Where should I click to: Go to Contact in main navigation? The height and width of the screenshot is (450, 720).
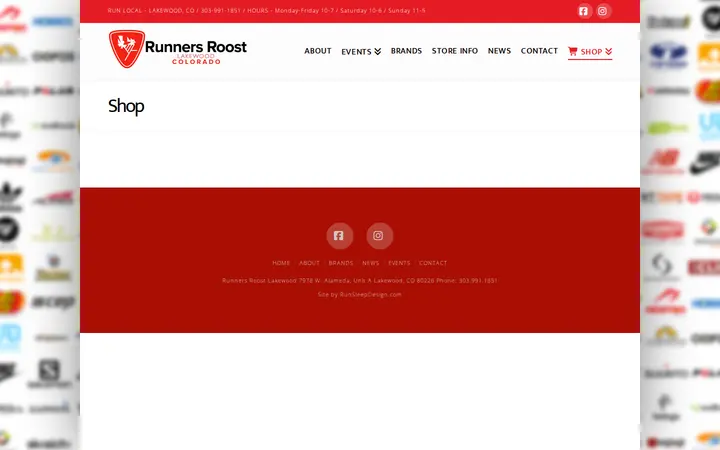(539, 51)
